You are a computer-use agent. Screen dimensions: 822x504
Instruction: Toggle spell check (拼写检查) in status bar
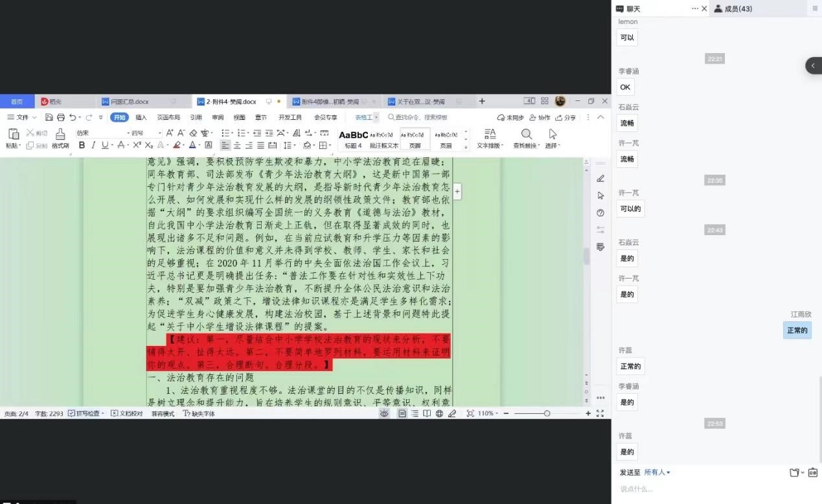[86, 413]
